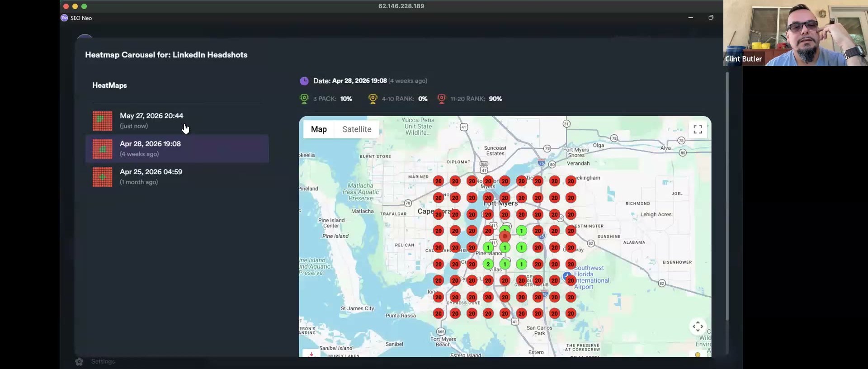The height and width of the screenshot is (369, 868).
Task: Click the Punta Rassa map label
Action: [x=401, y=316]
